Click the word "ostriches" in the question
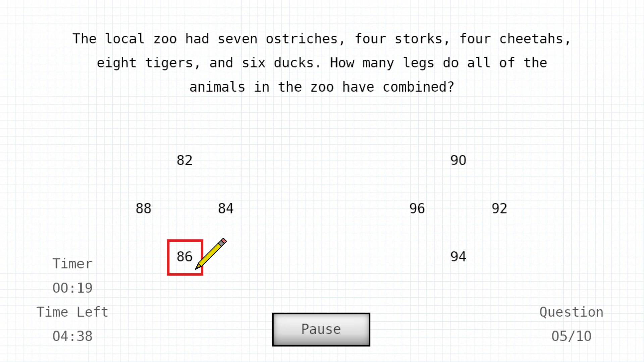This screenshot has height=362, width=644. tap(302, 39)
